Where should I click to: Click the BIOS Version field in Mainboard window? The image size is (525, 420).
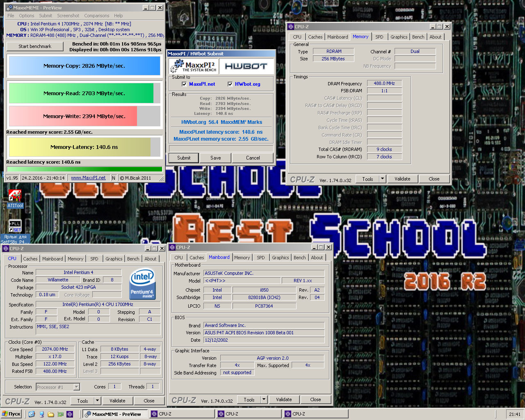(264, 333)
